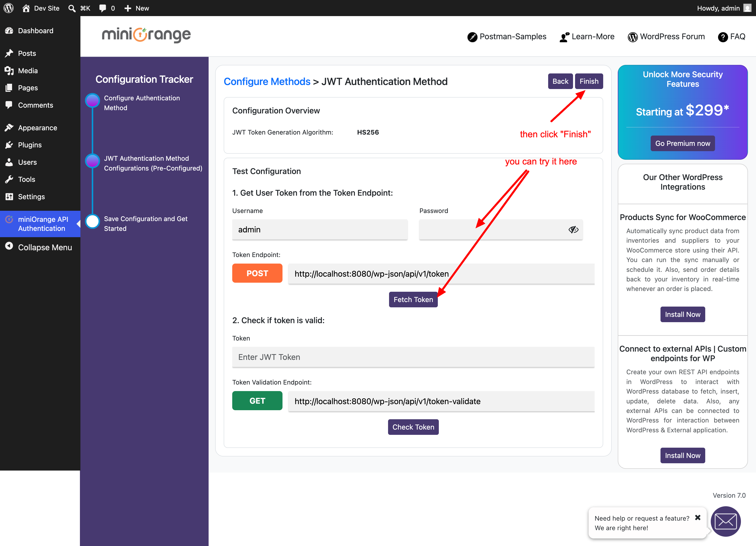The image size is (756, 546).
Task: Click the miniOrange plugin icon in sidebar
Action: tap(9, 219)
